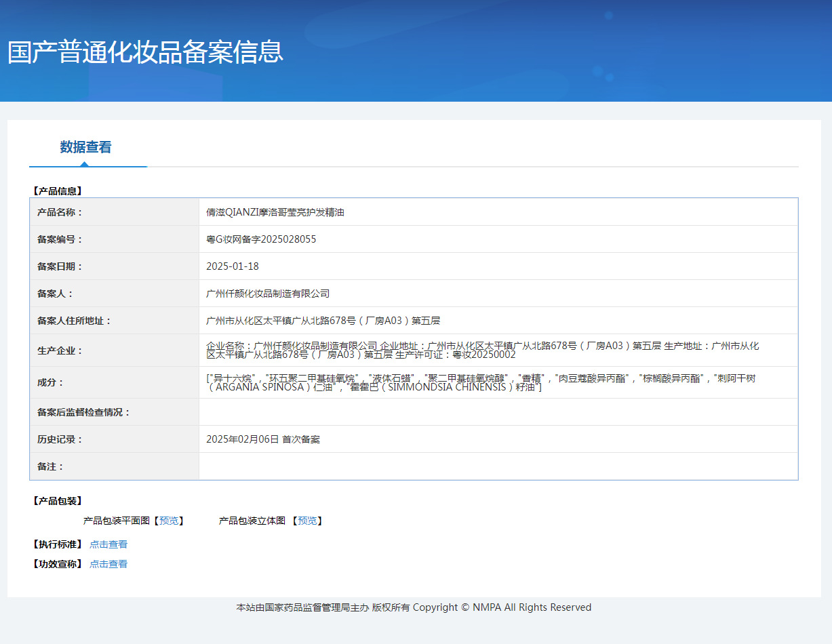Select the filing number 粤G妆网备字2025028055
832x644 pixels.
pos(261,239)
